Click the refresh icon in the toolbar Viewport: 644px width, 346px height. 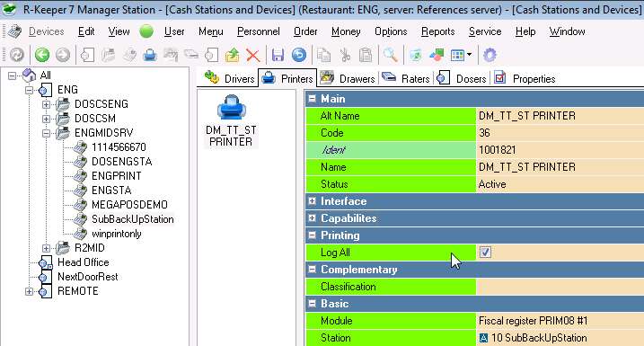[17, 55]
